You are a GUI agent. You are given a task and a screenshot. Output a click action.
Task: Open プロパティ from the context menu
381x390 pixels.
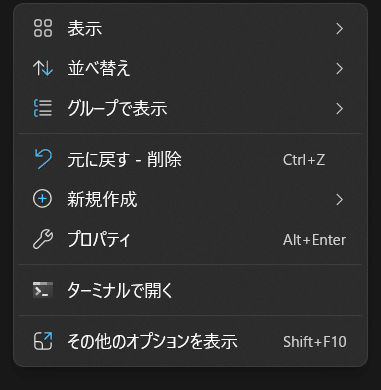pyautogui.click(x=190, y=239)
